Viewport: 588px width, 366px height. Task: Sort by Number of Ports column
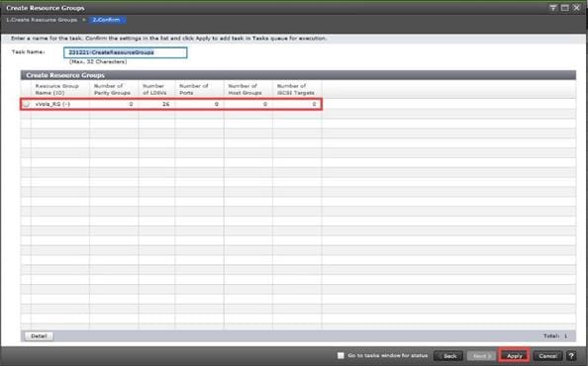pyautogui.click(x=199, y=89)
